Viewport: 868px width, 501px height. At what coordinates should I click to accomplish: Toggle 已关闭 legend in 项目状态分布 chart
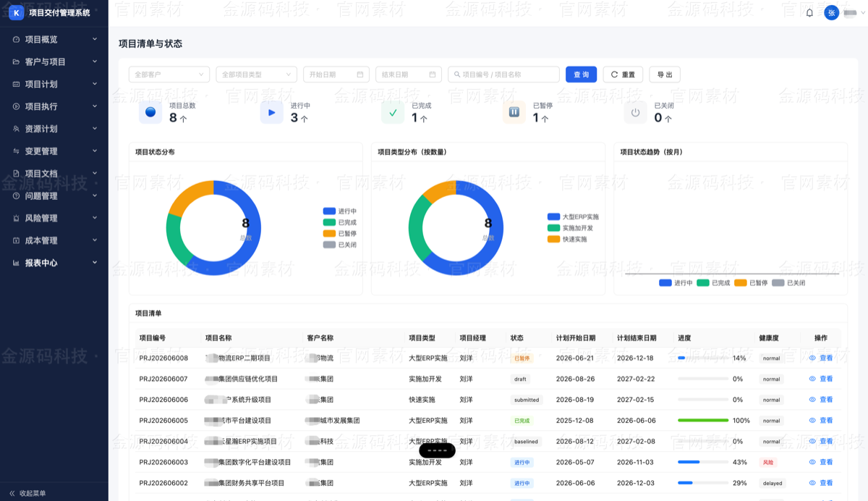click(339, 245)
